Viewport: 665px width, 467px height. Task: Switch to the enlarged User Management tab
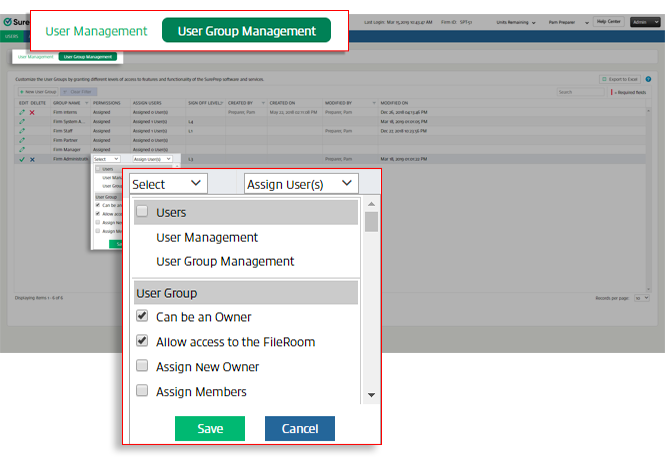[96, 31]
